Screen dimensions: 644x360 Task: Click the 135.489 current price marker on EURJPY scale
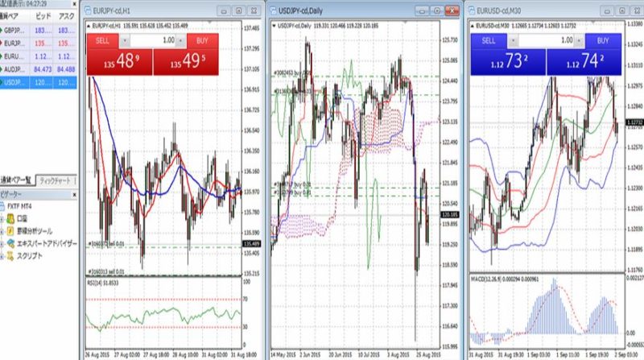251,244
